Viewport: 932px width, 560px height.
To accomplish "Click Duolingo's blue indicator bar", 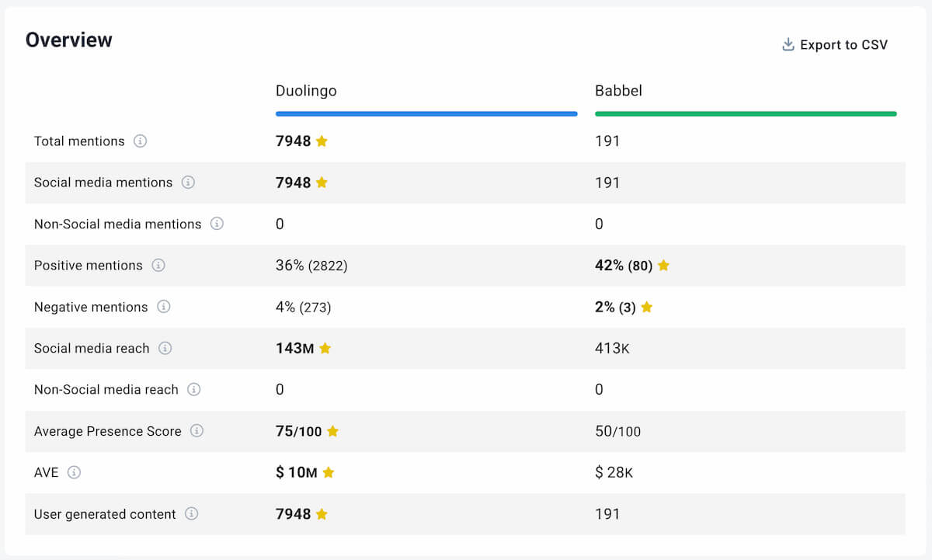I will coord(426,113).
